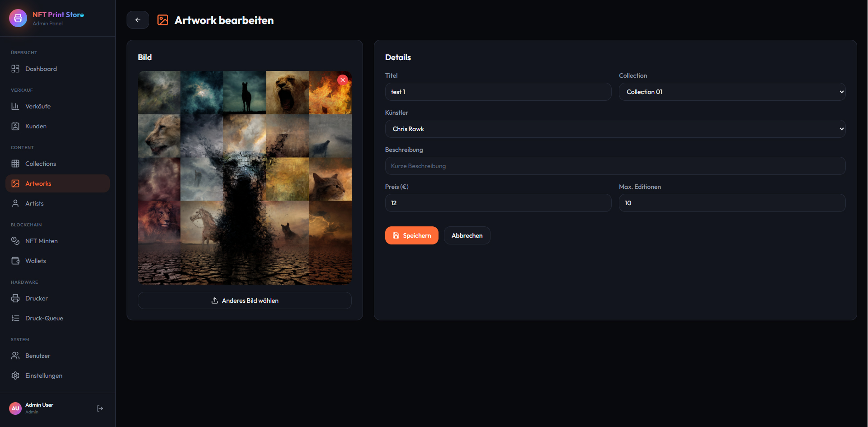Navigate to Wallets

35,261
